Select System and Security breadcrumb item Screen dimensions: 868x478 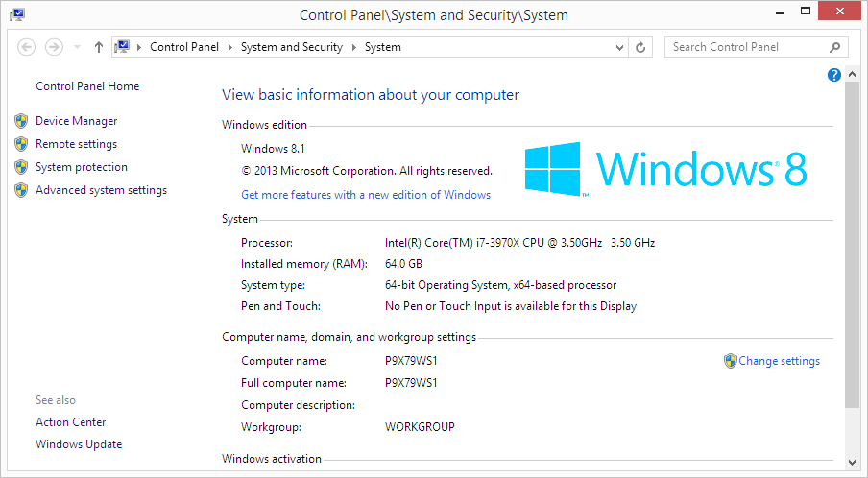pos(291,47)
